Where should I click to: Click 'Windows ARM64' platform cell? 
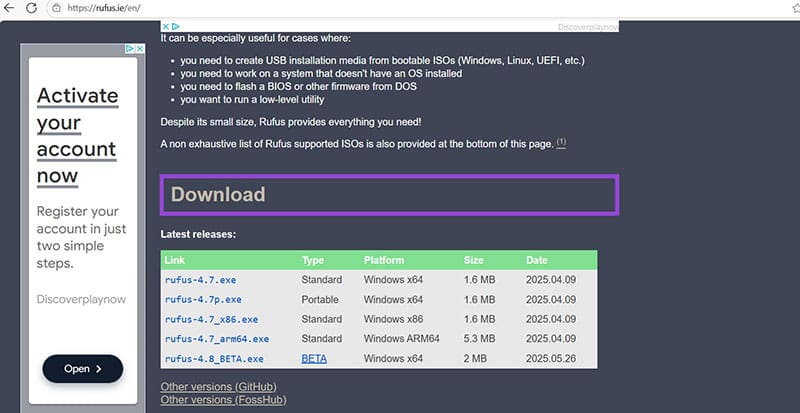(402, 339)
